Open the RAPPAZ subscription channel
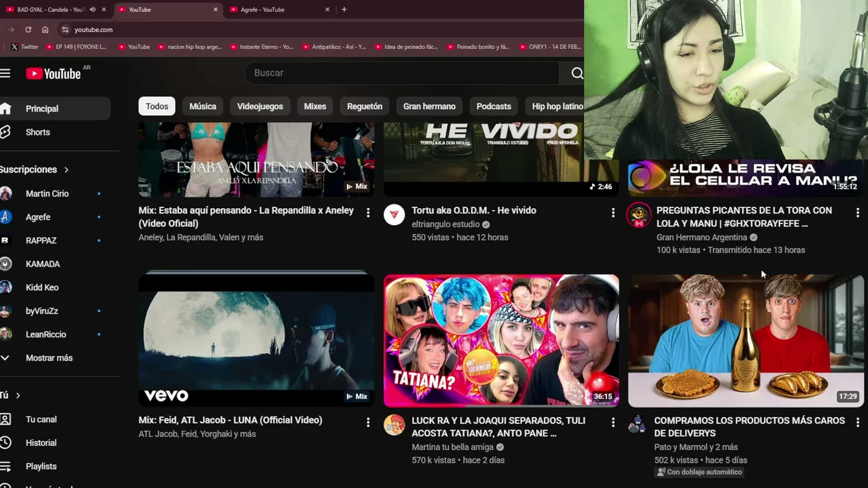Viewport: 868px width, 488px height. tap(55, 241)
